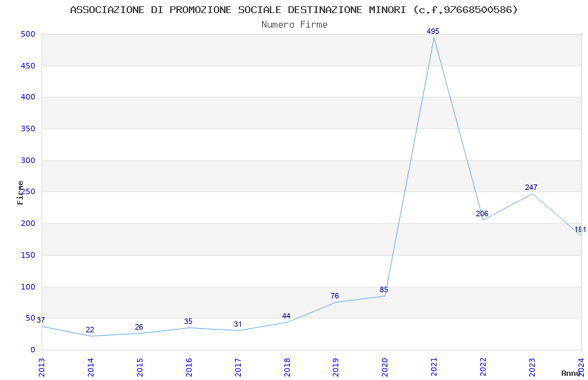Viewport: 588px width, 380px height.
Task: Click the 350 y-axis tick label
Action: [28, 129]
